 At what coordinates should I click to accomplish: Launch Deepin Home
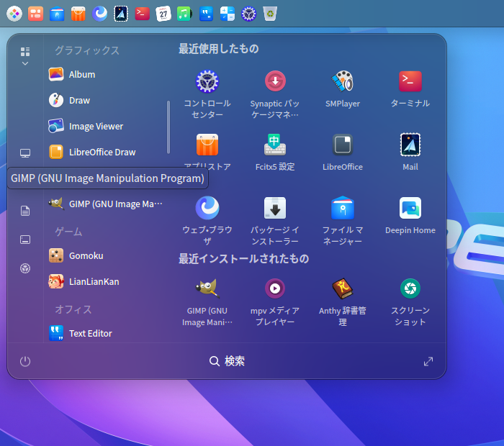(x=410, y=215)
